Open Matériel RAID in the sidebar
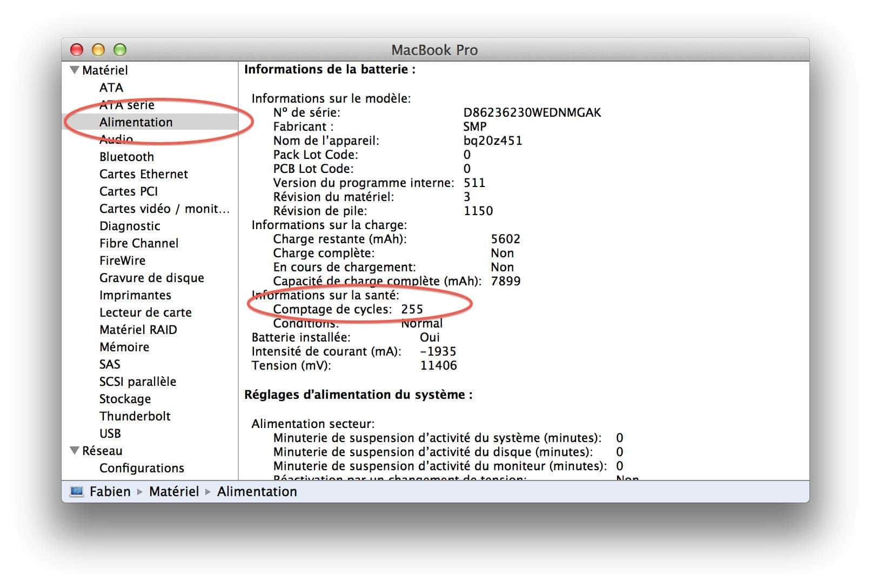 (138, 330)
